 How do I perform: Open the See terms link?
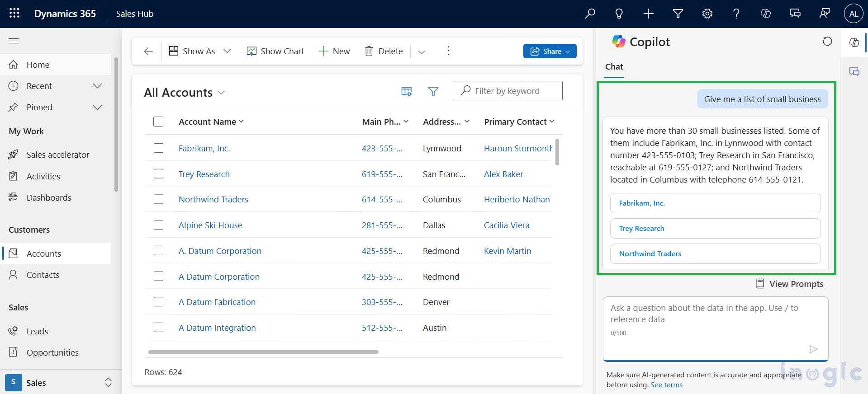(666, 385)
